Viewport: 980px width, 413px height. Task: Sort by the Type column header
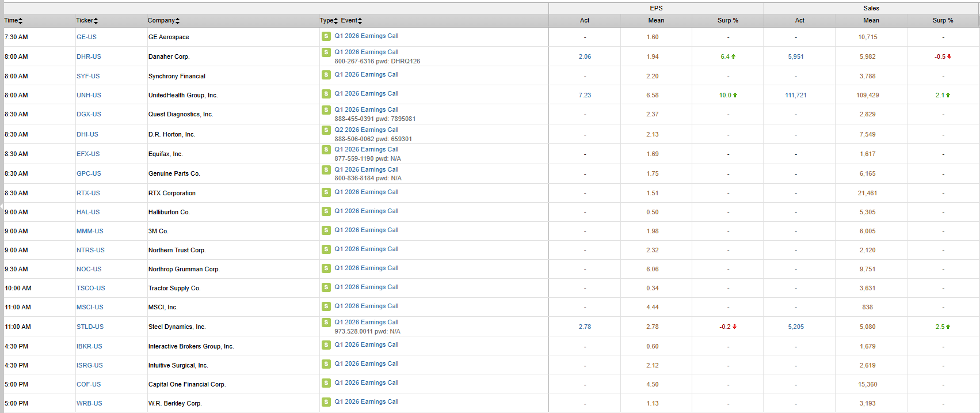(x=329, y=21)
